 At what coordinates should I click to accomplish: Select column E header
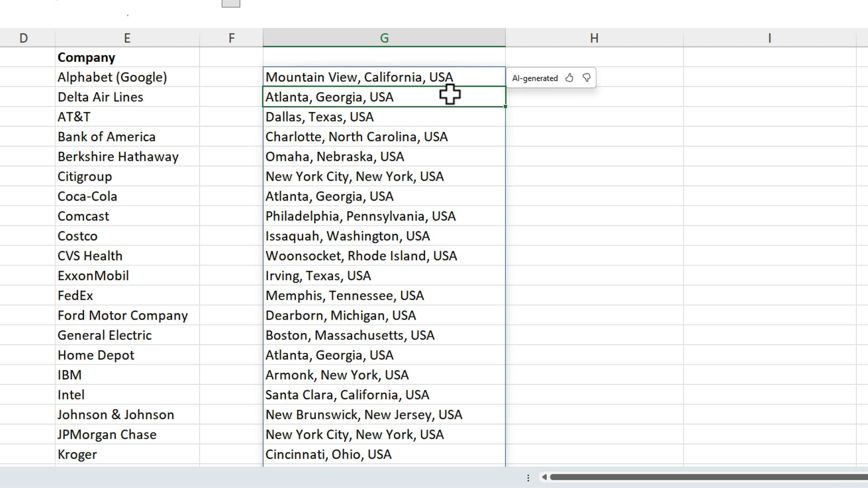(127, 38)
